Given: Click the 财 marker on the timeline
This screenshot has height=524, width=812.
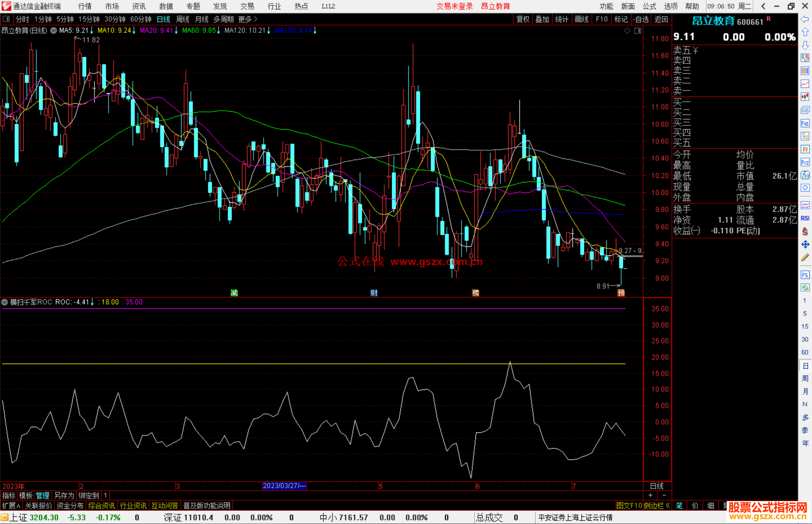Looking at the screenshot, I should [x=374, y=293].
